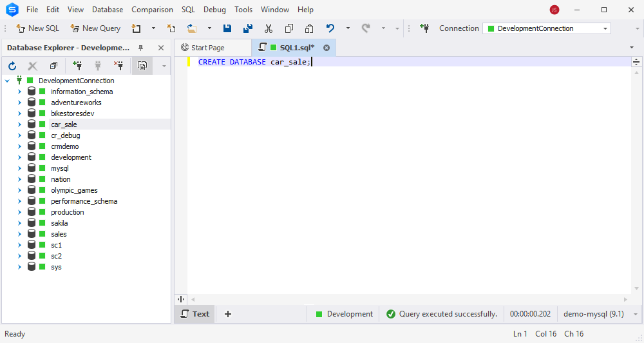Viewport: 644px width, 343px height.
Task: Open the dropdown arrow beside demo-mysql
Action: coord(636,314)
